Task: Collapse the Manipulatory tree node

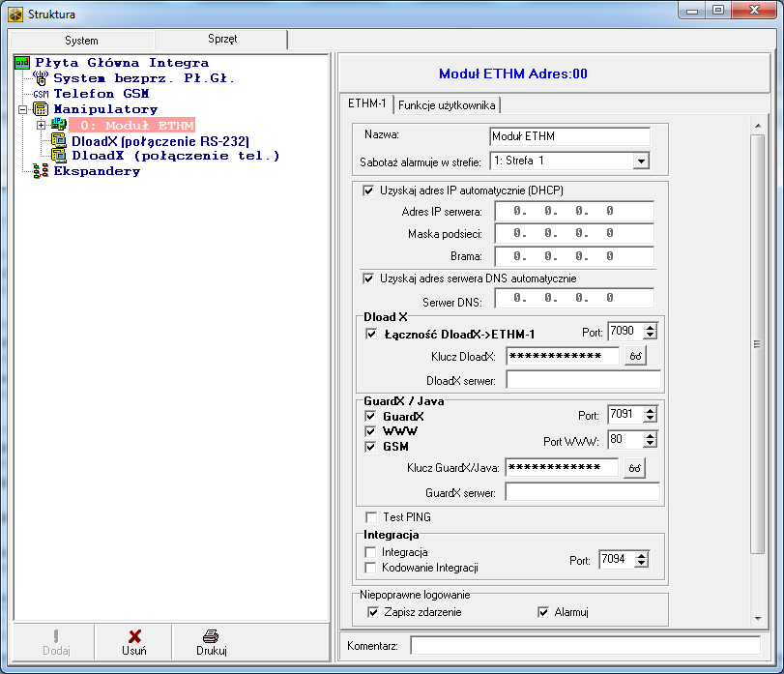Action: (x=23, y=109)
